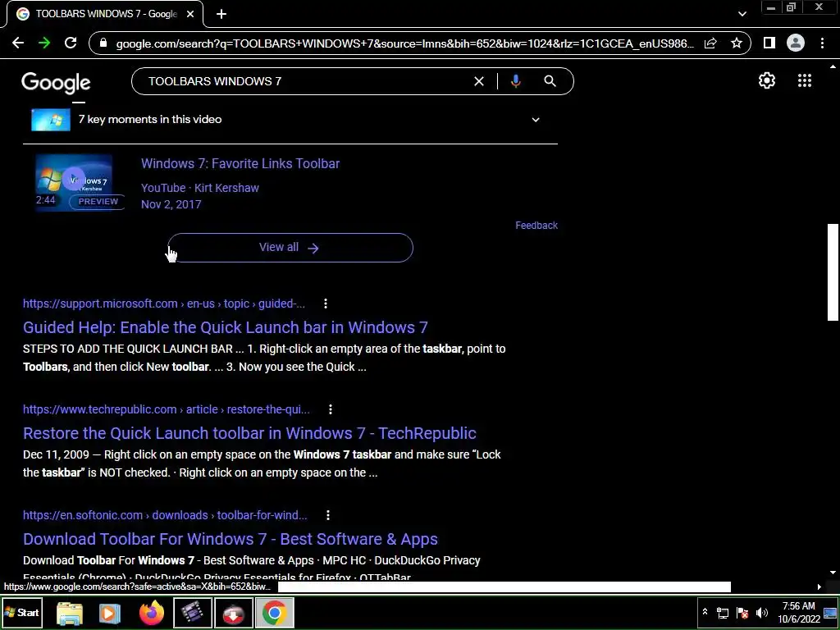Click into the Google search box
840x630 pixels.
305,81
